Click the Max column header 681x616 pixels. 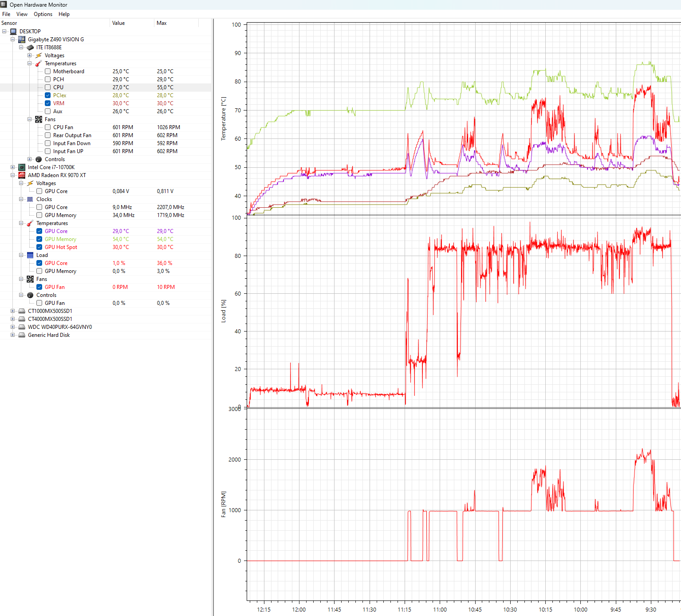(x=176, y=23)
